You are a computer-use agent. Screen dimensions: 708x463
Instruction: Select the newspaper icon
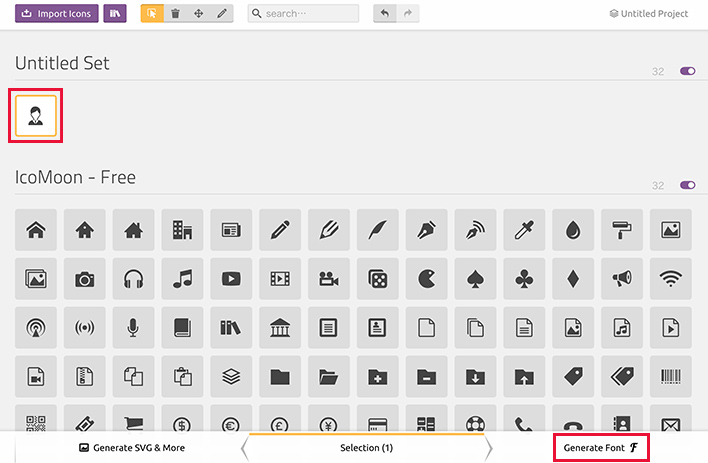(231, 230)
